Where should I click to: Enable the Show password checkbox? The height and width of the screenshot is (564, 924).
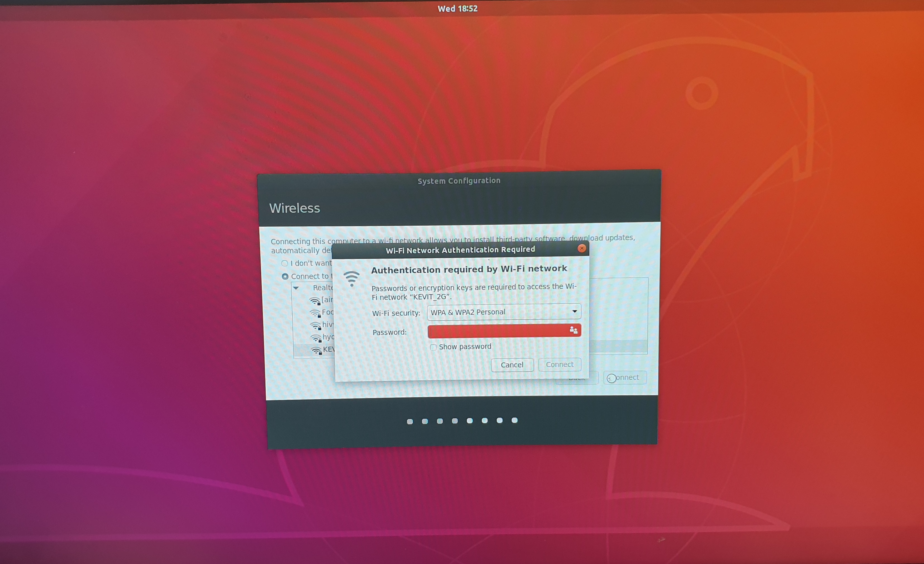coord(433,347)
